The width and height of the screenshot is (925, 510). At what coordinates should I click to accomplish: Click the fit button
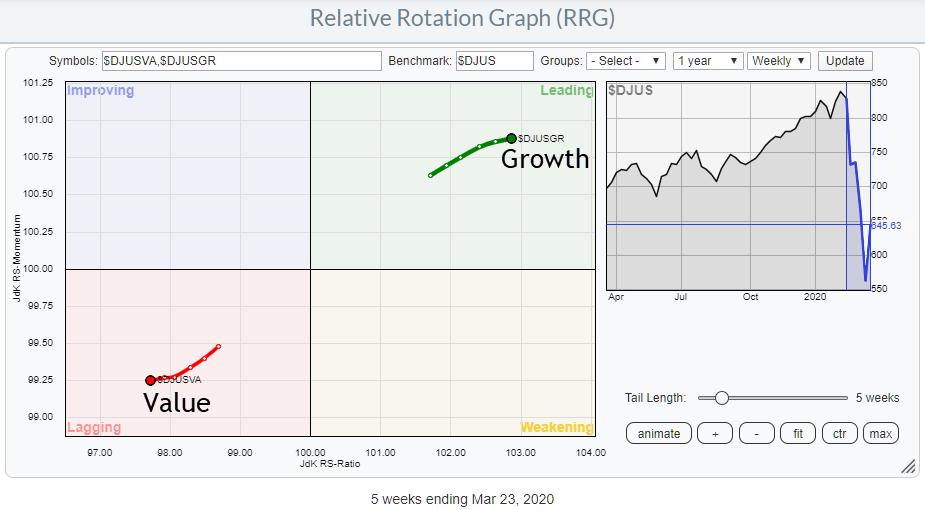click(x=798, y=433)
